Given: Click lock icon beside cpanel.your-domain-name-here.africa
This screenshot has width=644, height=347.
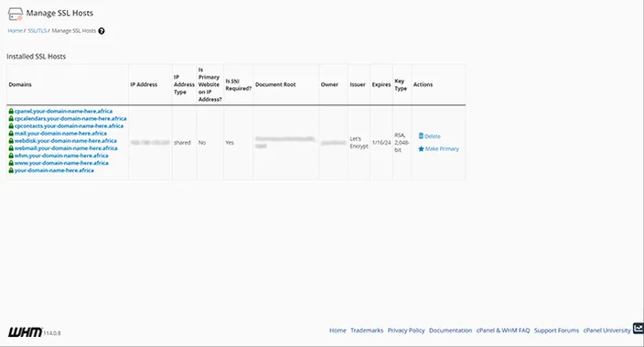Looking at the screenshot, I should pos(11,111).
